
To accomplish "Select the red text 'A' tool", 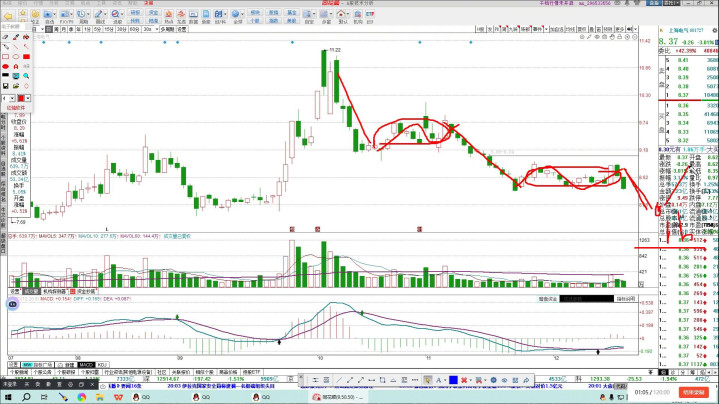I will [16, 66].
